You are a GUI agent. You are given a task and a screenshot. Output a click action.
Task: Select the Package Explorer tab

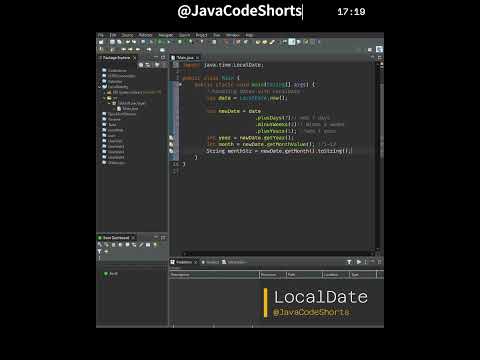click(x=116, y=58)
